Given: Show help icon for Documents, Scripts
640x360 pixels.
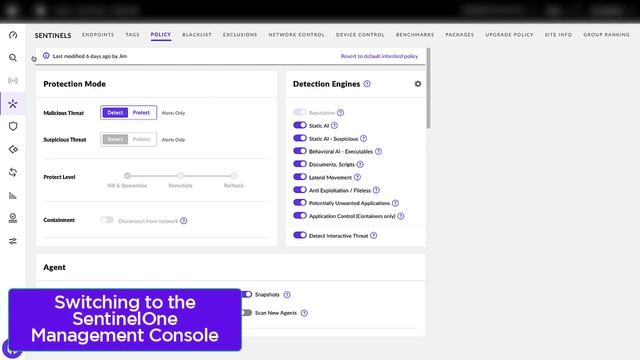Looking at the screenshot, I should pyautogui.click(x=360, y=164).
